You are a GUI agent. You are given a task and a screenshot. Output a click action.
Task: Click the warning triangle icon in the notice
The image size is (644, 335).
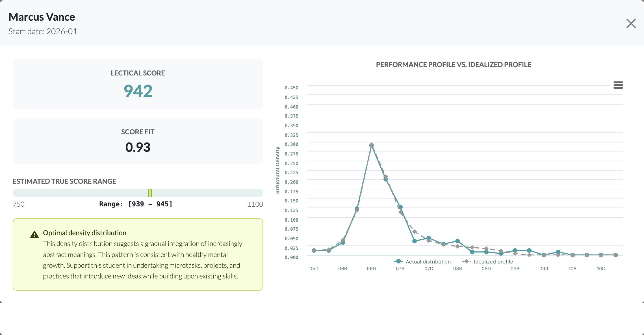34,234
